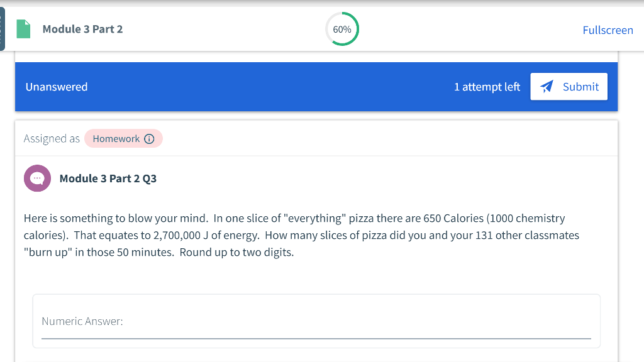
Task: Click the green document icon
Action: coord(23,29)
